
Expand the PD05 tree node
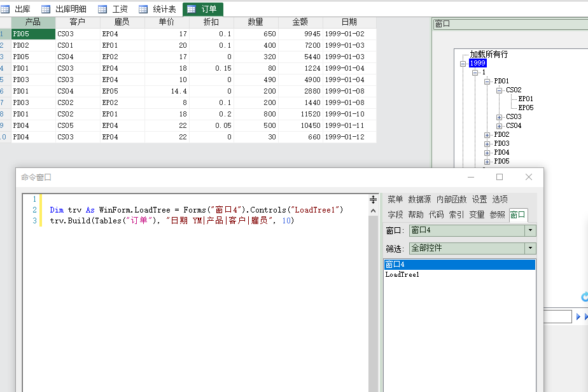click(487, 162)
